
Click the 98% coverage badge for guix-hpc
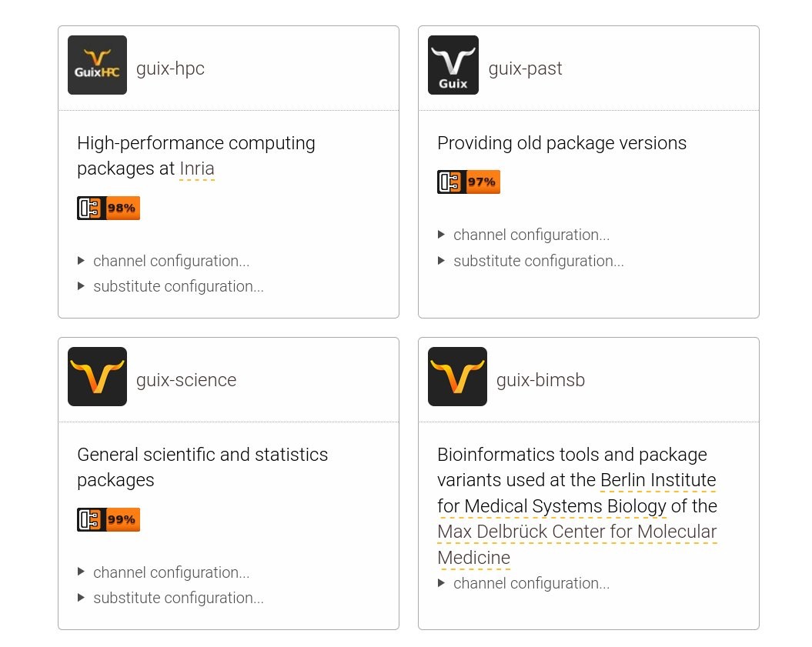tap(109, 208)
